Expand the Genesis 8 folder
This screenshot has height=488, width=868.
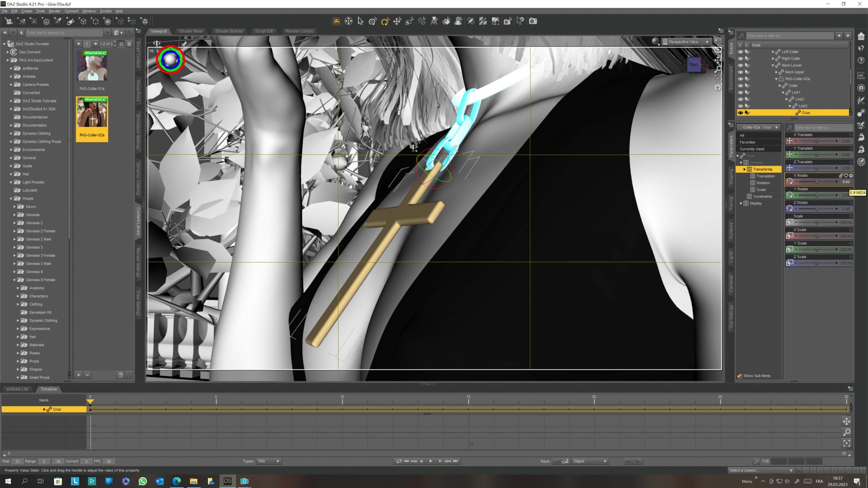click(15, 272)
